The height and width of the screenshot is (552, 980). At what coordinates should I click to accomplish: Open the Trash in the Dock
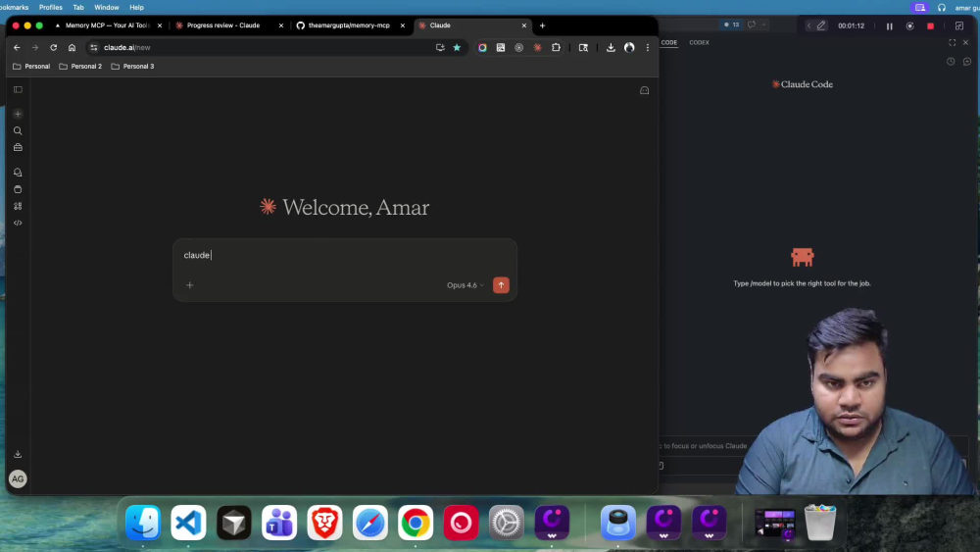(x=820, y=522)
